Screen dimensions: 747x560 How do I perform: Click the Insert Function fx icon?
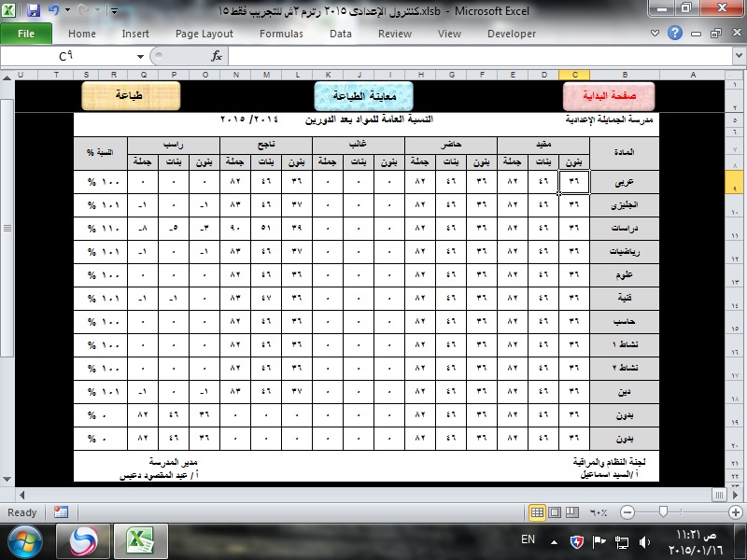coord(217,56)
